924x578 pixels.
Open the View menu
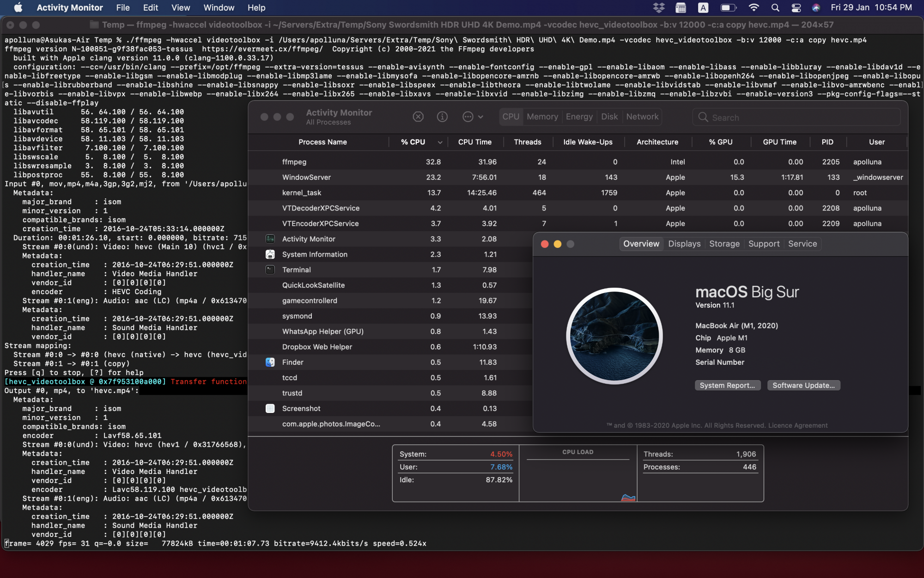181,7
